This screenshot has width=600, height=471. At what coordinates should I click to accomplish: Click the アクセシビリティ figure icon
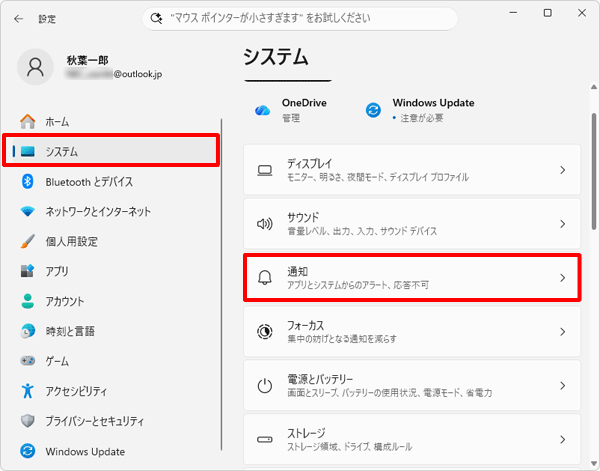point(28,391)
